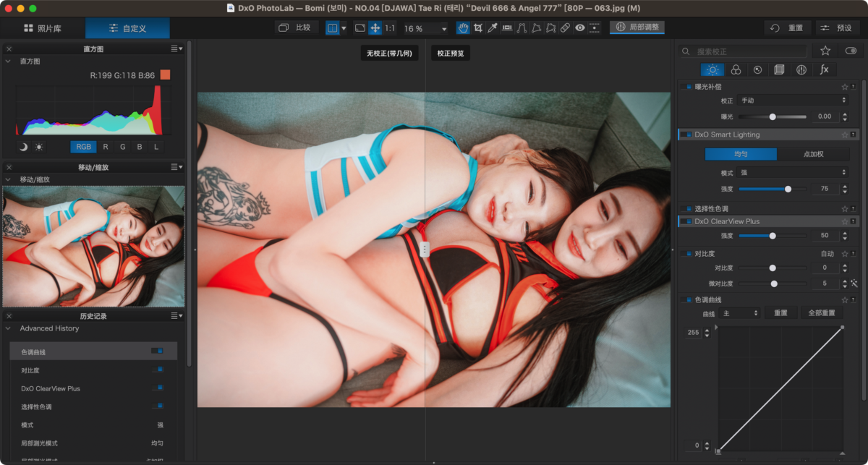Image resolution: width=868 pixels, height=465 pixels.
Task: Select the Crop tool
Action: tap(477, 28)
